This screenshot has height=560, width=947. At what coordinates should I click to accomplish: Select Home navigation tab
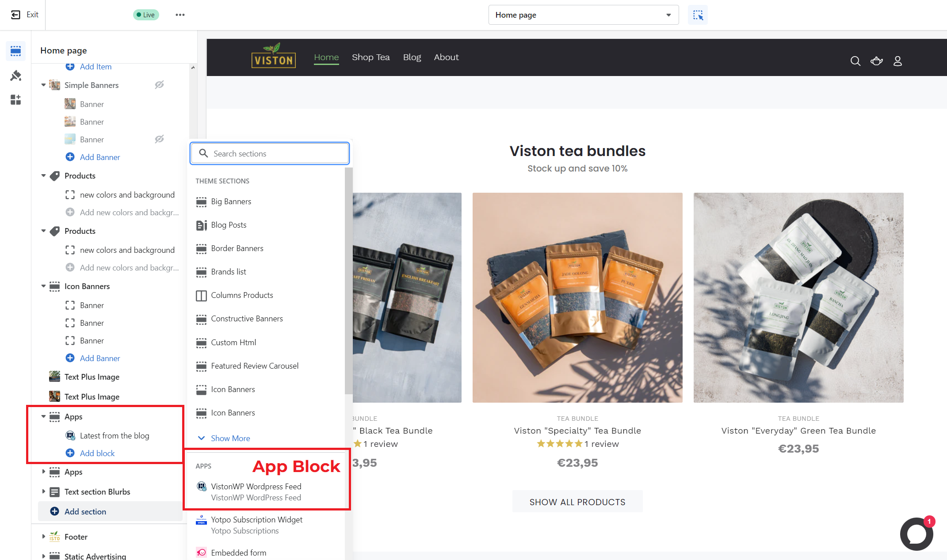click(326, 57)
